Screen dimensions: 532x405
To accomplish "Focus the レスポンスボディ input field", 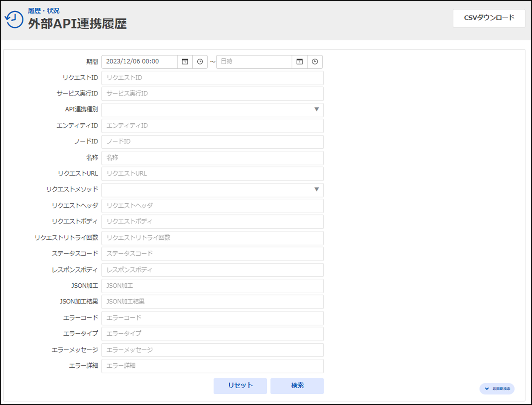I will (x=213, y=270).
